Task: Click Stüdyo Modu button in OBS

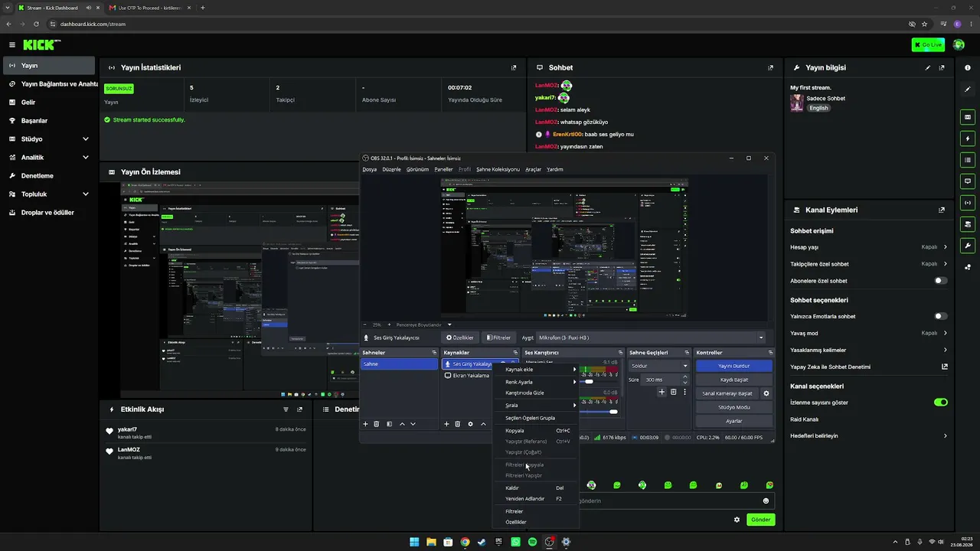Action: click(x=734, y=407)
